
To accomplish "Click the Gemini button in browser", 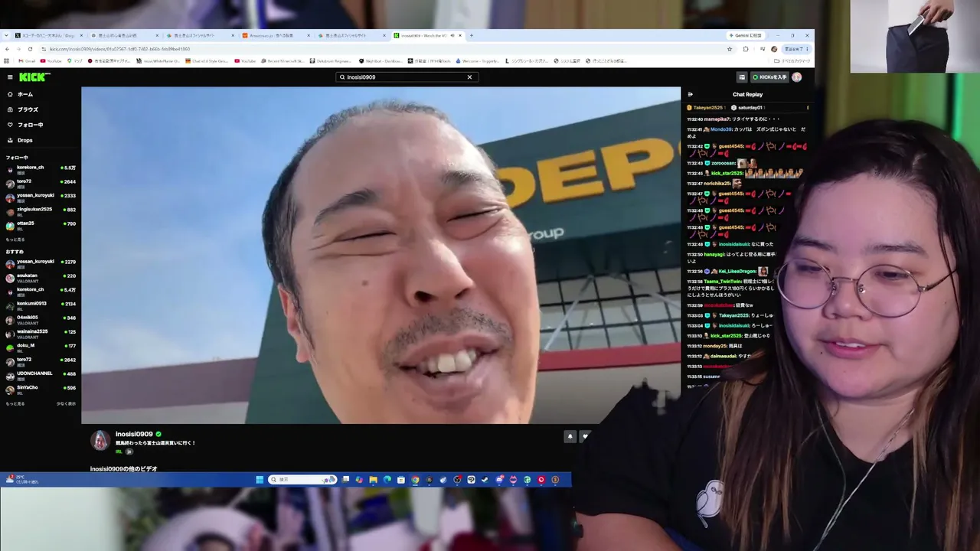I will tap(745, 35).
